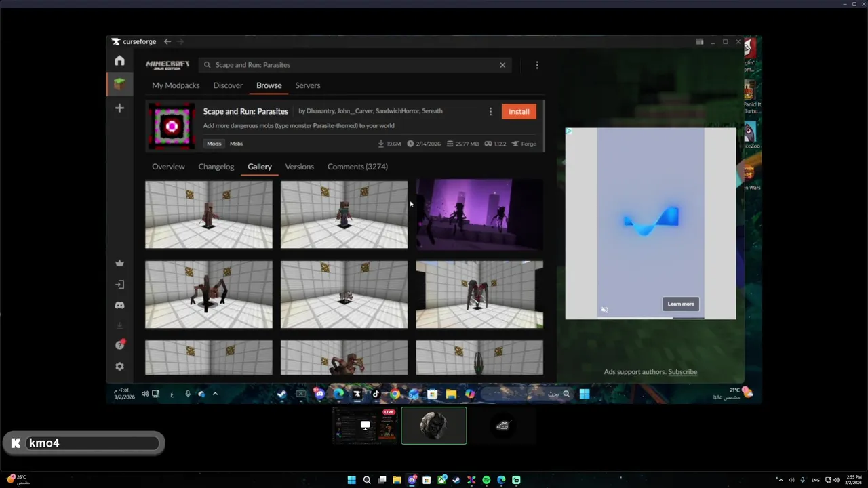This screenshot has width=868, height=488.
Task: Click the 25.77 MB file size
Action: tap(463, 144)
